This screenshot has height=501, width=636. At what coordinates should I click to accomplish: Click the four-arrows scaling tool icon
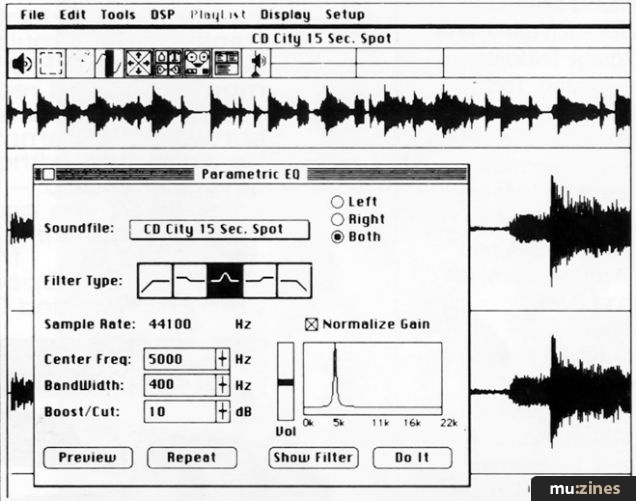point(139,63)
